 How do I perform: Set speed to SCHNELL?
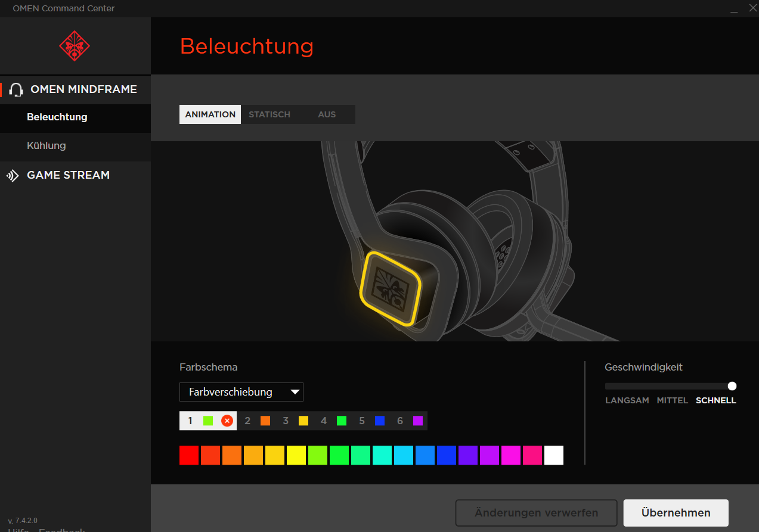click(x=716, y=400)
